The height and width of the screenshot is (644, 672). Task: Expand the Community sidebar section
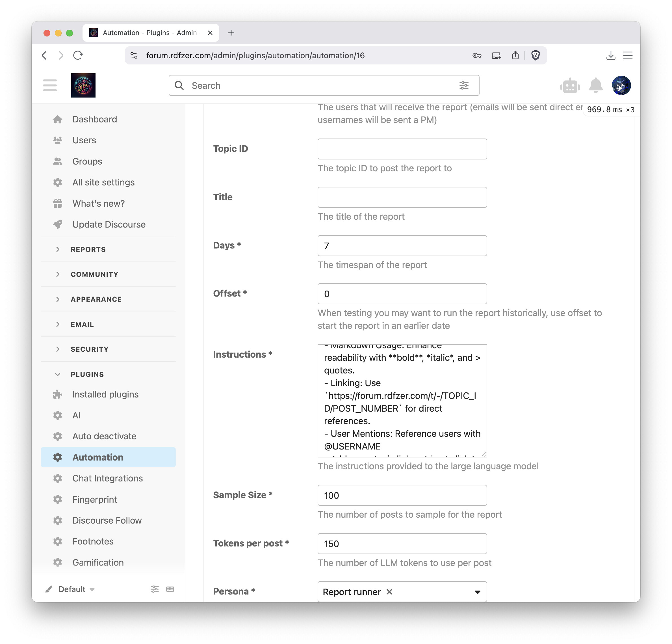coord(94,274)
